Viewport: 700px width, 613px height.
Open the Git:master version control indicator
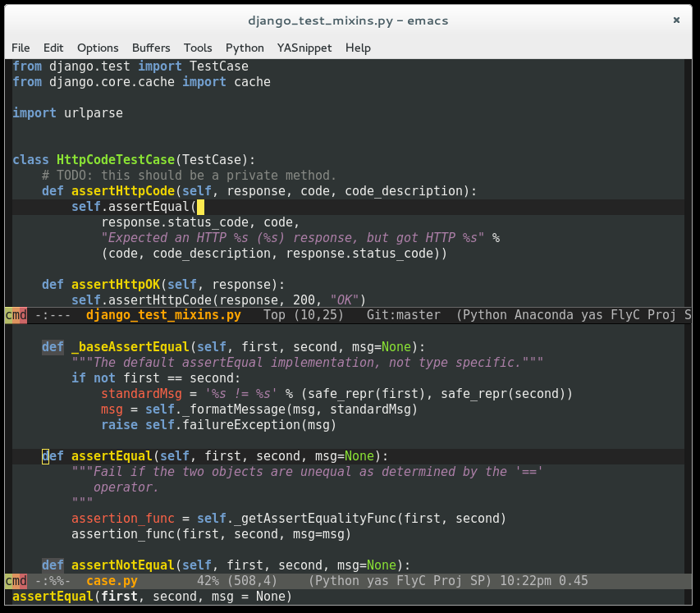(403, 315)
